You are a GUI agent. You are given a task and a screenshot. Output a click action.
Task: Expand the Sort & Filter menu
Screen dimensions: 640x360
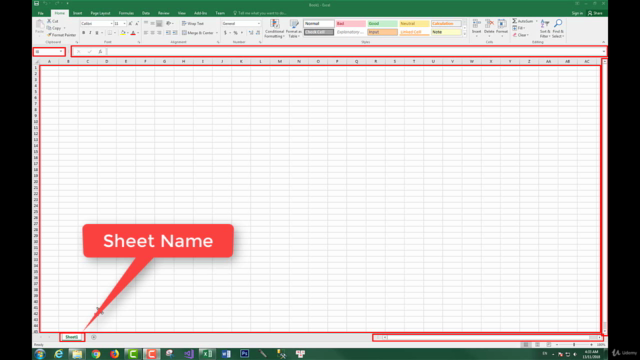(x=545, y=29)
